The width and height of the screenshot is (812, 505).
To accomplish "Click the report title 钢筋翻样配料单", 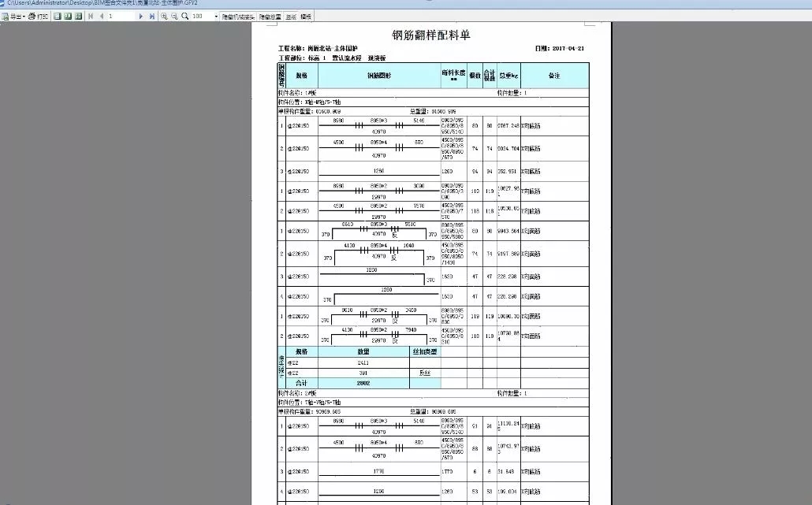I will [x=431, y=35].
